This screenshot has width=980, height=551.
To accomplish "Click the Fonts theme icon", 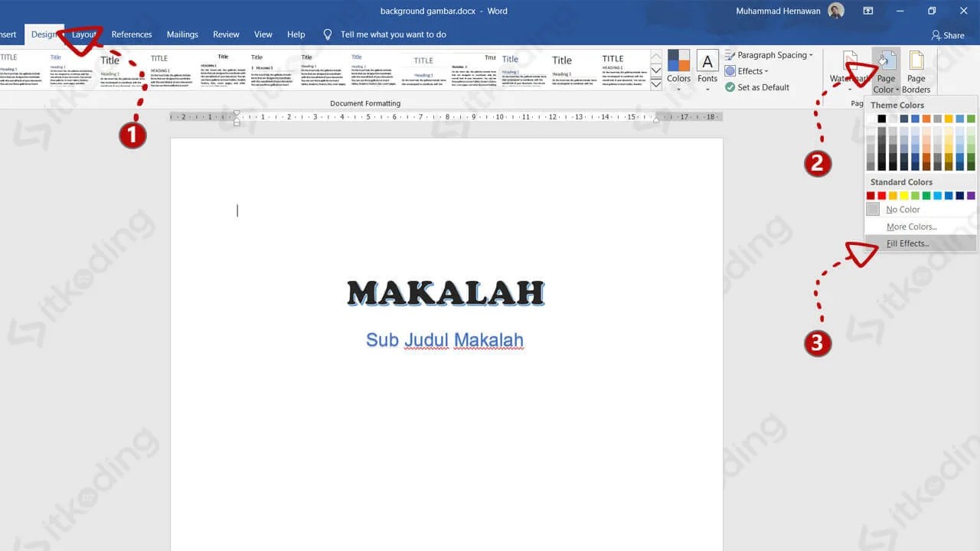I will pos(707,61).
